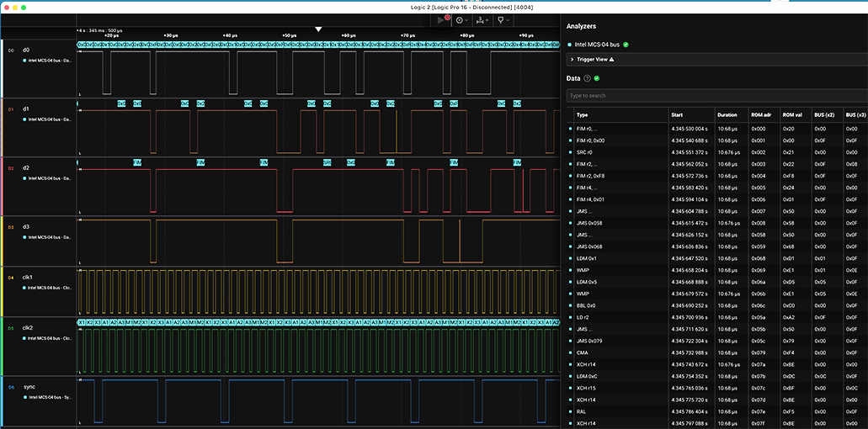868x429 pixels.
Task: Click the Intel MCS-04 bus analyzer color dot
Action: pyautogui.click(x=570, y=44)
